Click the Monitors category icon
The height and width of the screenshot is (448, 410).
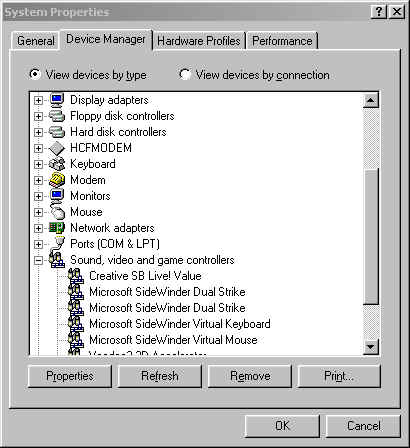pyautogui.click(x=57, y=196)
